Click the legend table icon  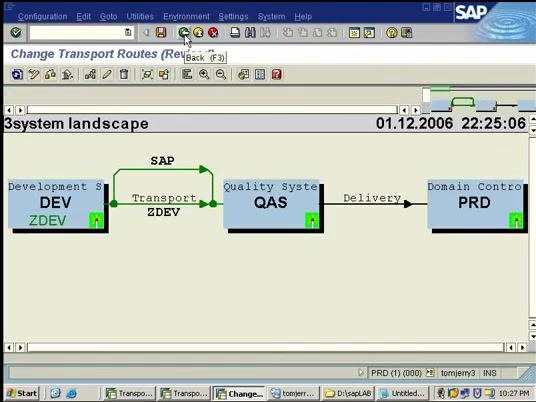pos(260,74)
